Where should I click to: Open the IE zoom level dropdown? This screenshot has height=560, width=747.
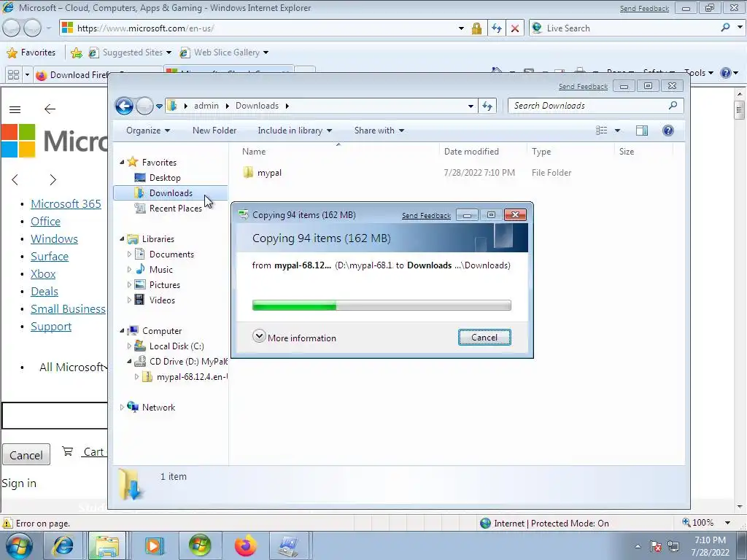pyautogui.click(x=727, y=523)
